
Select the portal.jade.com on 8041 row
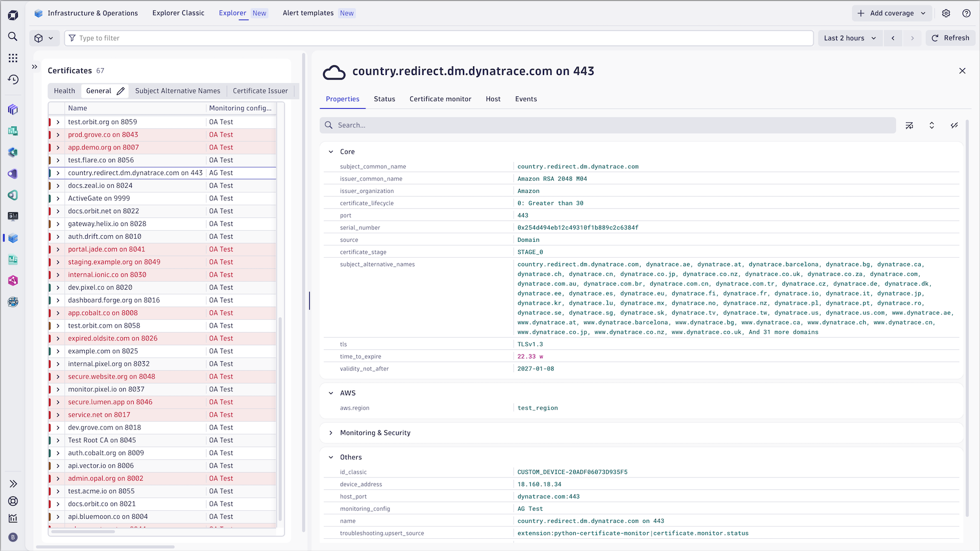(162, 249)
